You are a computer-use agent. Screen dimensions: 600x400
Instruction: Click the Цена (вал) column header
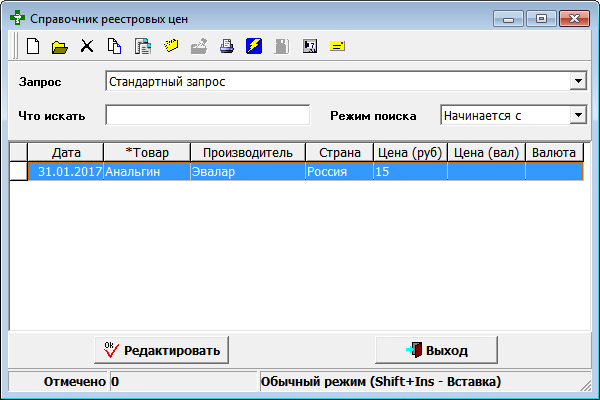coord(486,152)
